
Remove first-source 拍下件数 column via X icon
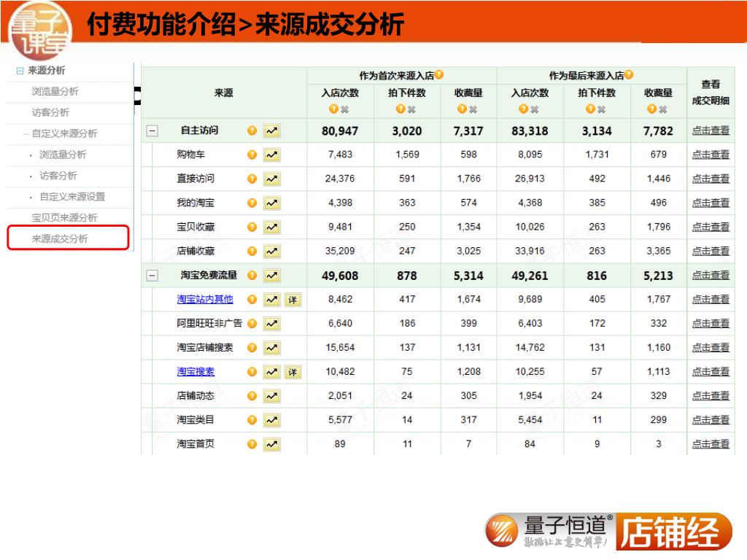411,109
